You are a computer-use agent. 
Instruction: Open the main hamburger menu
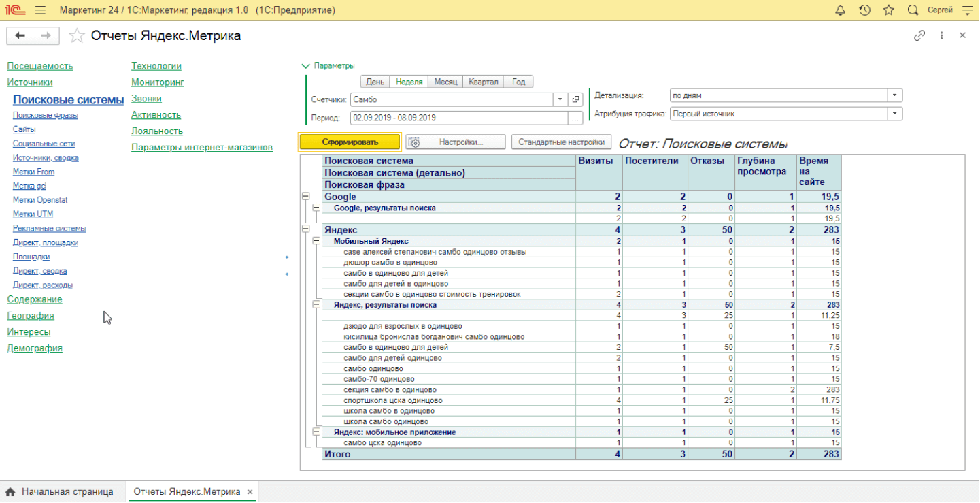click(x=40, y=10)
